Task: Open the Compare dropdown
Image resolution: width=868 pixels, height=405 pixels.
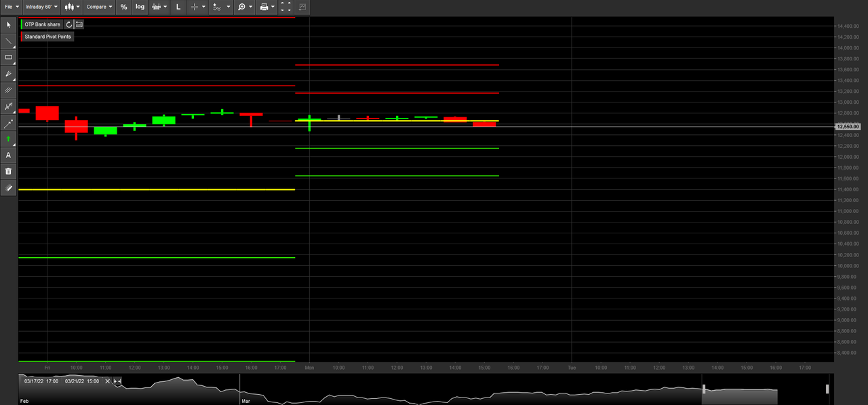Action: [x=100, y=7]
